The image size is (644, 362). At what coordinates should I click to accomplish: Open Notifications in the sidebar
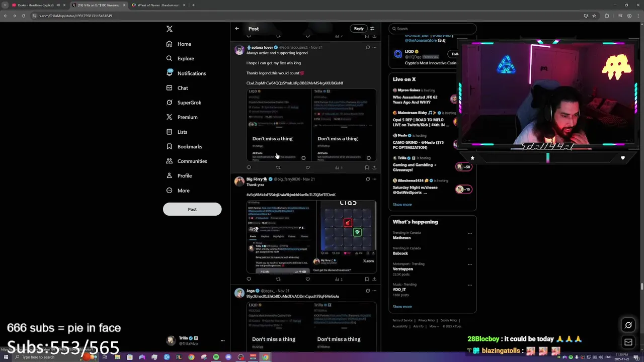[186, 73]
